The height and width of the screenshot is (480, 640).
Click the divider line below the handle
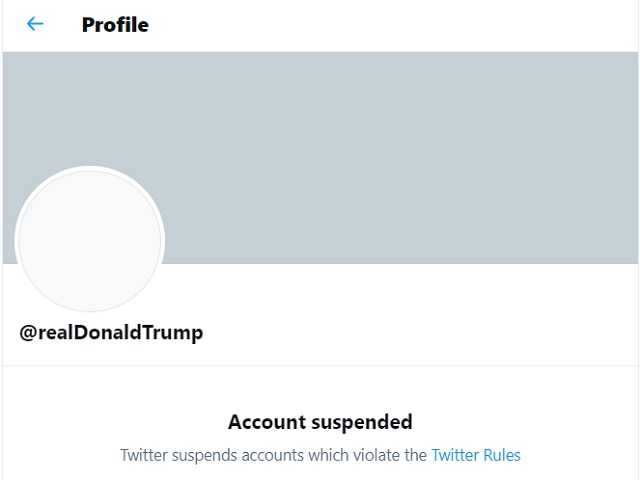320,366
